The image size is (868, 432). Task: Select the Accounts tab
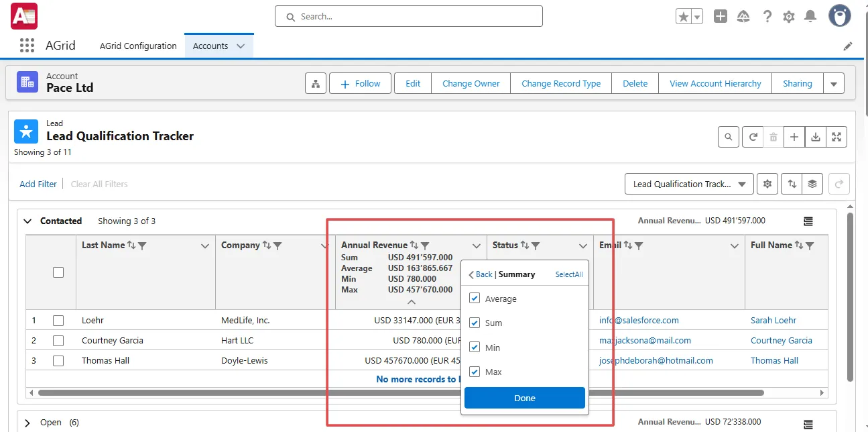tap(210, 46)
